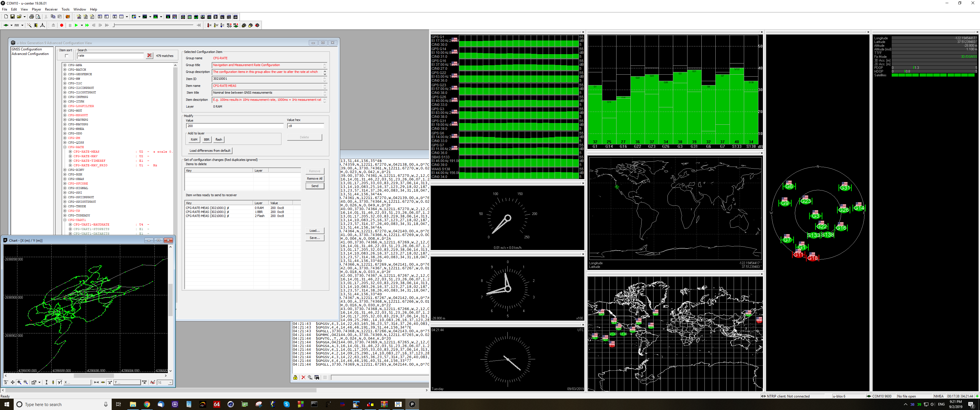980x410 pixels.
Task: Click the pan (four arrows) tool in Chart window
Action: pyautogui.click(x=13, y=382)
